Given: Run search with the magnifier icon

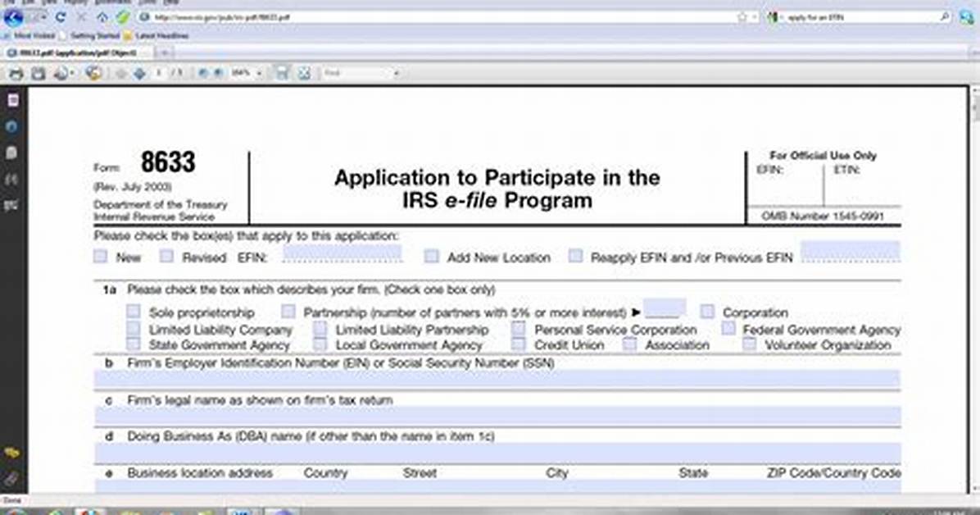Looking at the screenshot, I should click(x=945, y=17).
